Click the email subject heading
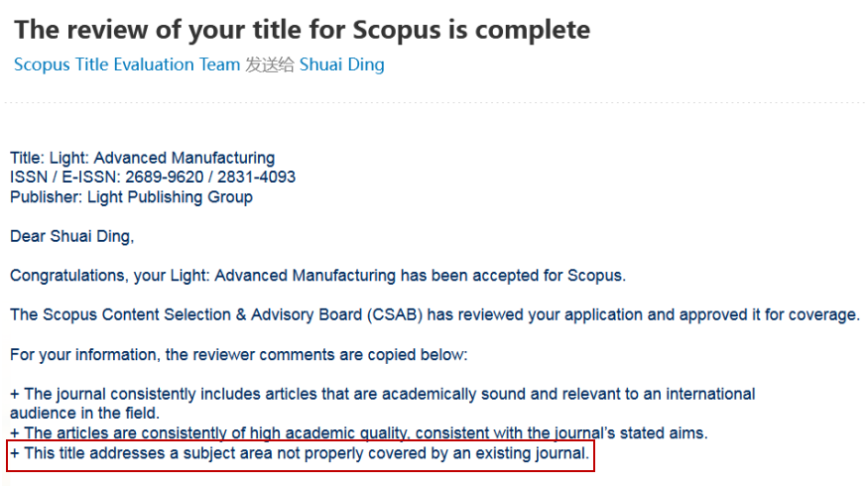Screen dimensions: 868x486 click(x=302, y=30)
